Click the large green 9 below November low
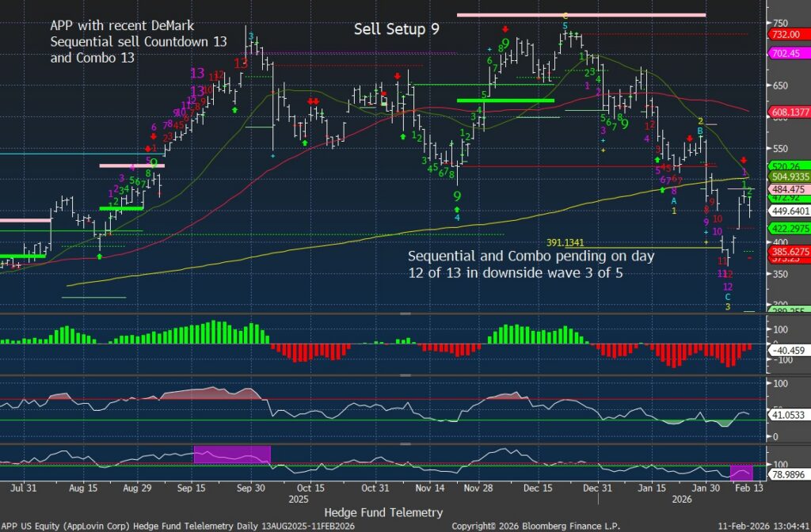 [457, 195]
